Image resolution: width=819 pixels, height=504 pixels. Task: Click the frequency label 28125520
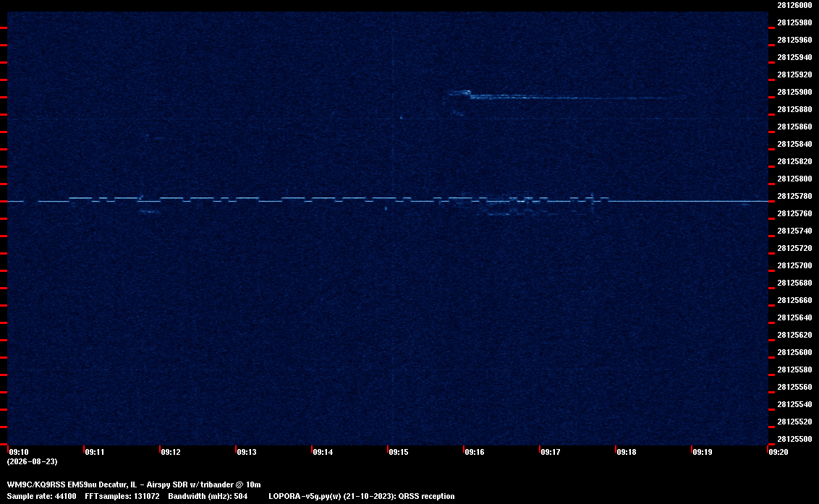(794, 422)
